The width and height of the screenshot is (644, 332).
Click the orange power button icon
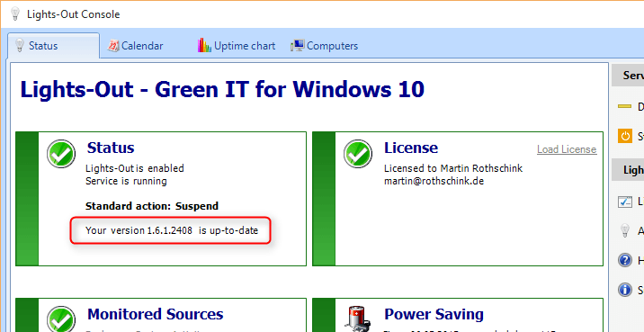coord(625,136)
